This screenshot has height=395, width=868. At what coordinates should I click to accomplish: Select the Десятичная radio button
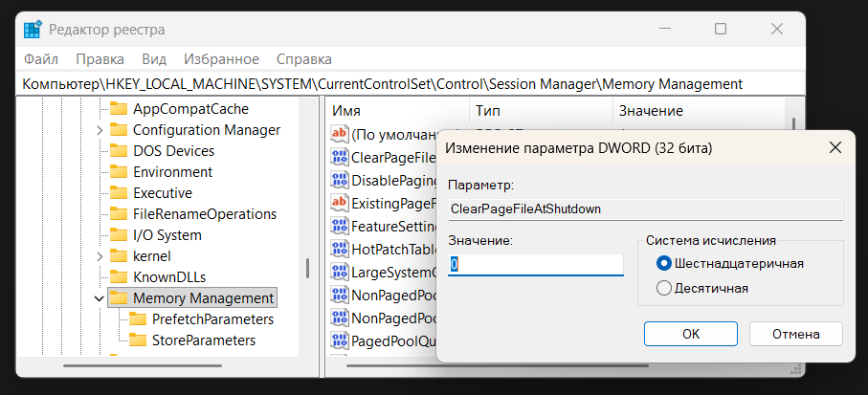664,288
